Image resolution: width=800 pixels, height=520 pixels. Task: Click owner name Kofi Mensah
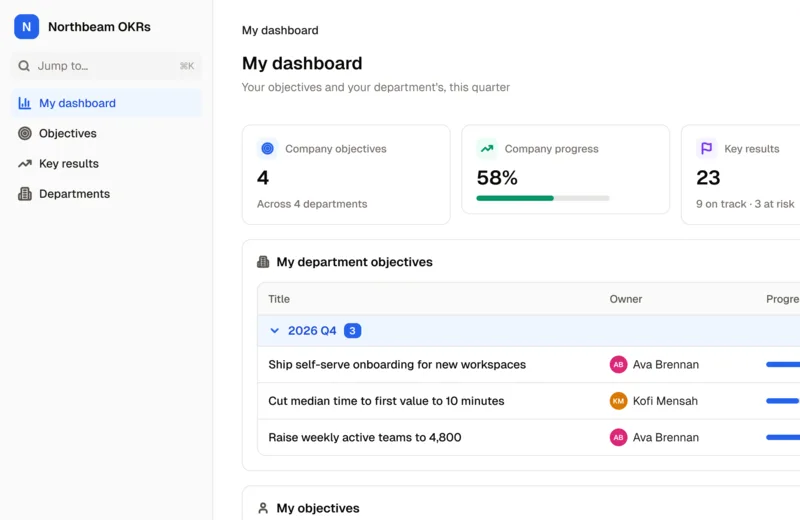pos(665,401)
